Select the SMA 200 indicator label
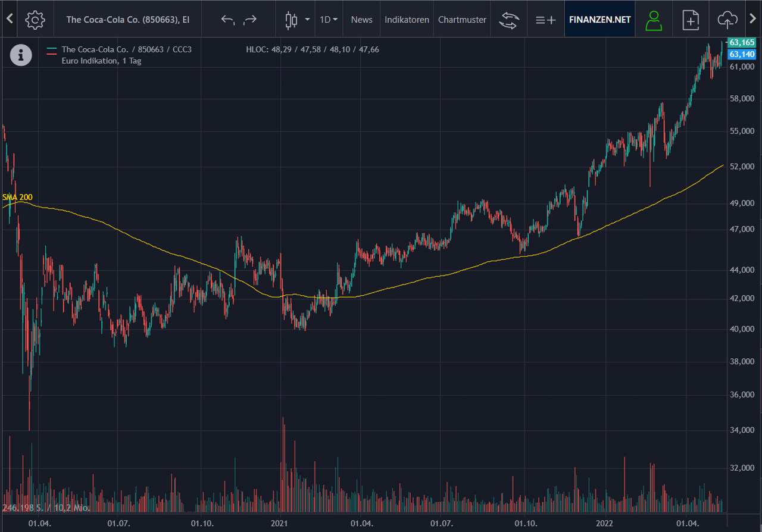 click(17, 197)
